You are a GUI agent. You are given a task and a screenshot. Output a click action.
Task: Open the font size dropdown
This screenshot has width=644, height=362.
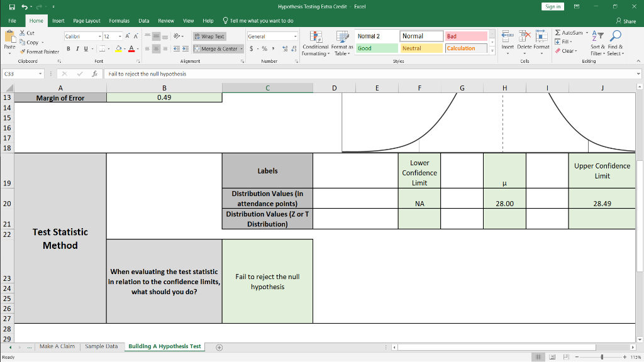119,36
